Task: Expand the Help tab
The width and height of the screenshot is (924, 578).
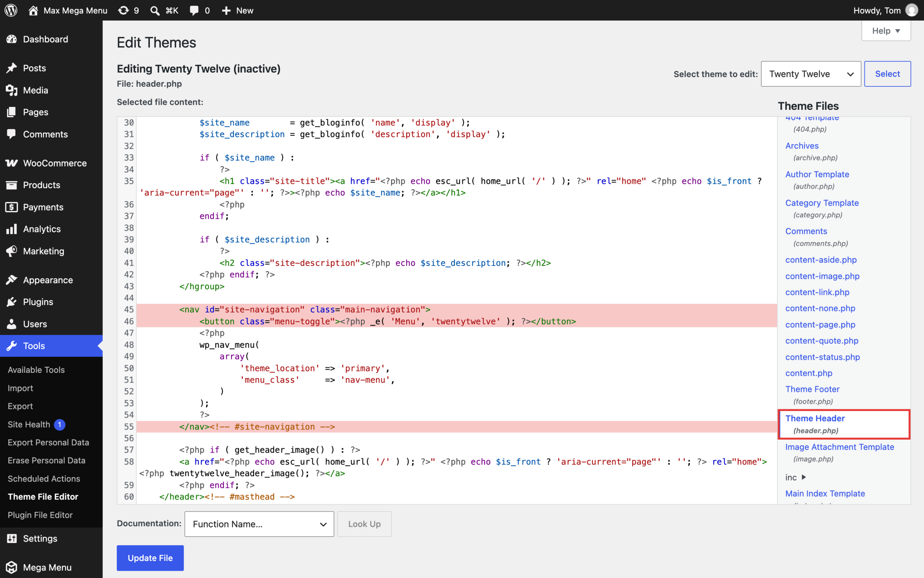Action: click(886, 31)
